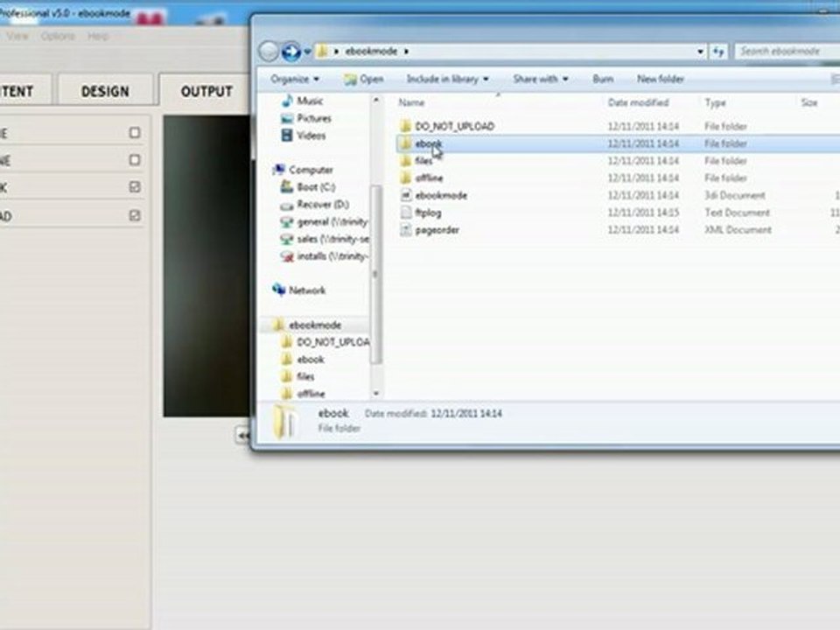Click the navigation pane scroll up arrow
Screen dimensions: 840x630
pos(376,100)
